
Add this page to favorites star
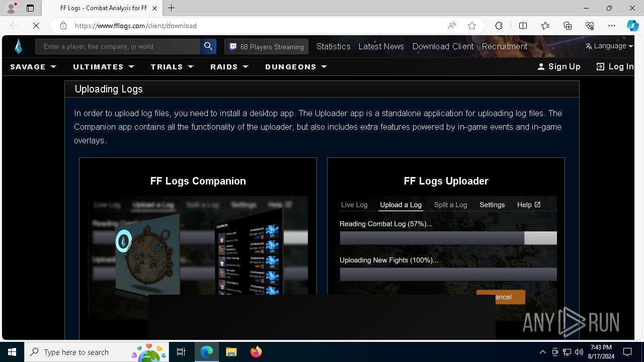(472, 26)
